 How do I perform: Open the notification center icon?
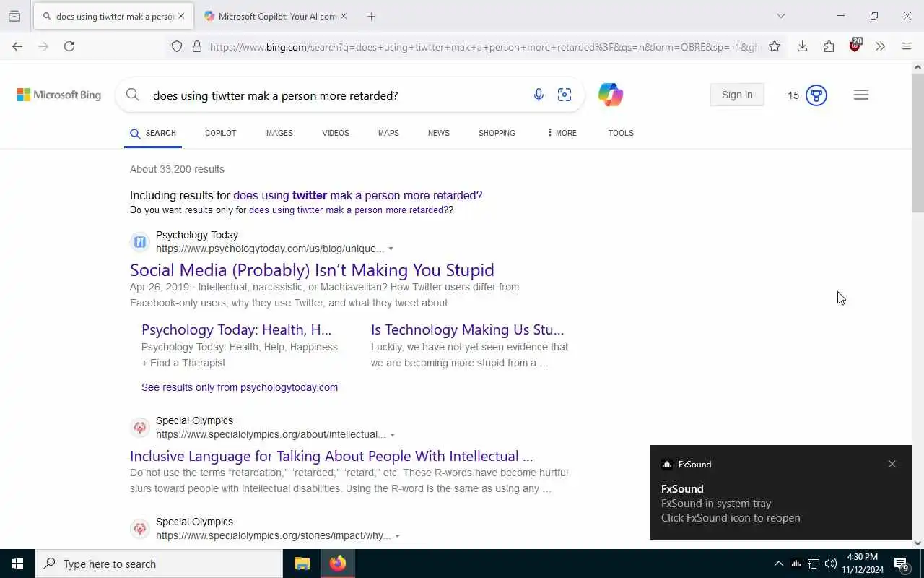pos(901,564)
